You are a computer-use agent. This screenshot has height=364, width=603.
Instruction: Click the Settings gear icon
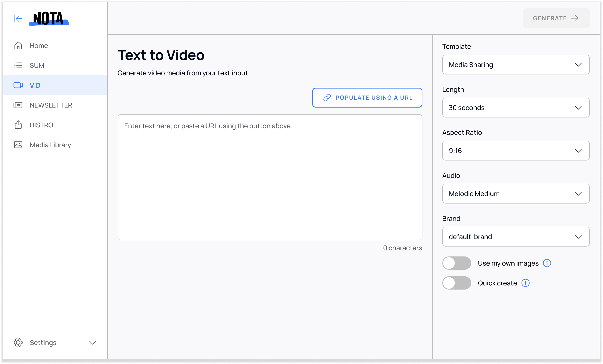(x=18, y=342)
